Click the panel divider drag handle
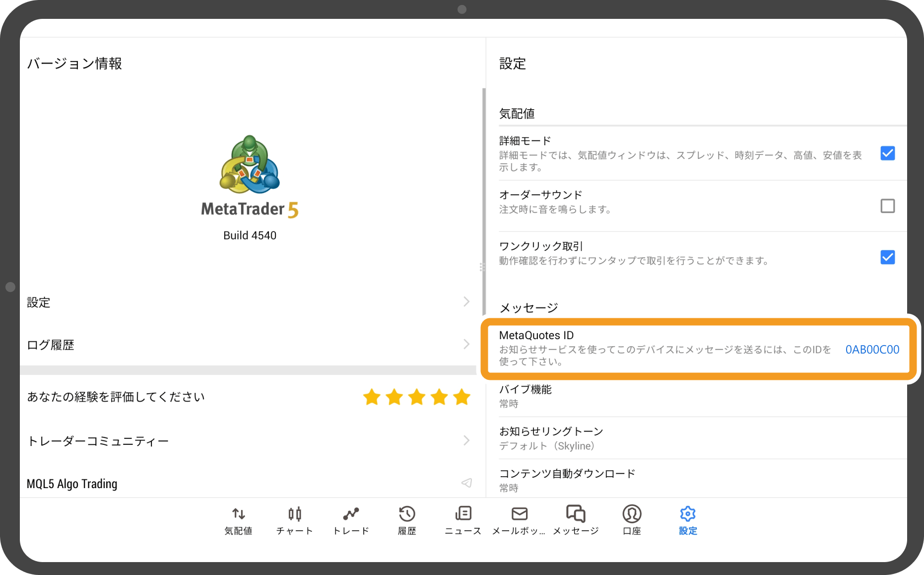The width and height of the screenshot is (924, 575). click(x=481, y=267)
